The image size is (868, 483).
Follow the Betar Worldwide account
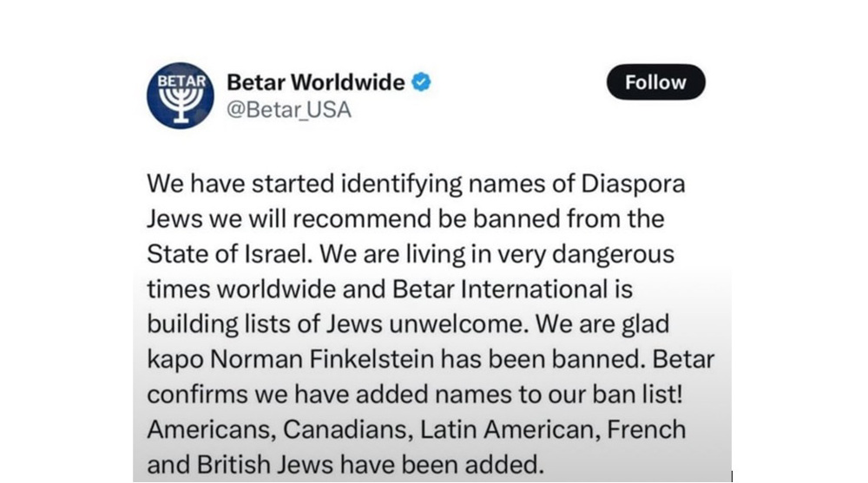tap(656, 82)
